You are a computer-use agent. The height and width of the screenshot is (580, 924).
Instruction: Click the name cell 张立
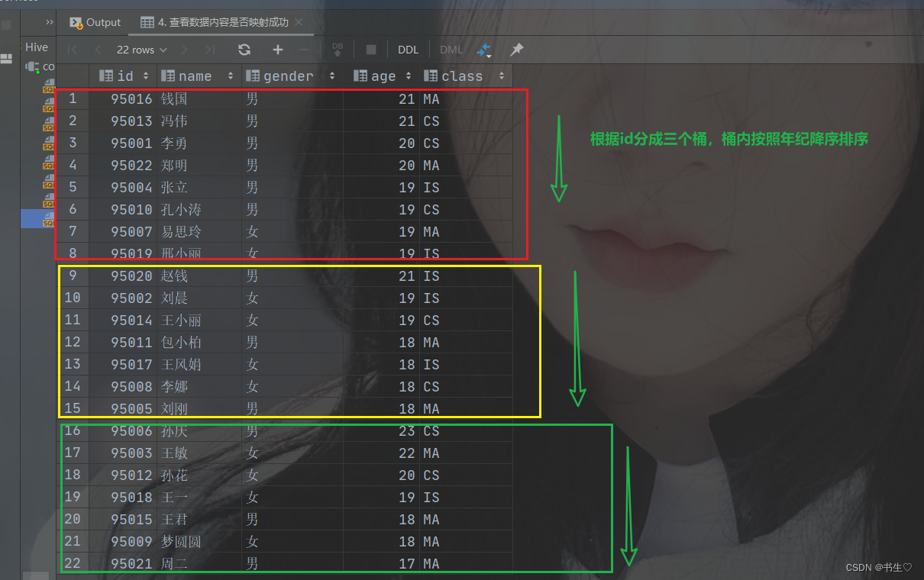coord(199,187)
